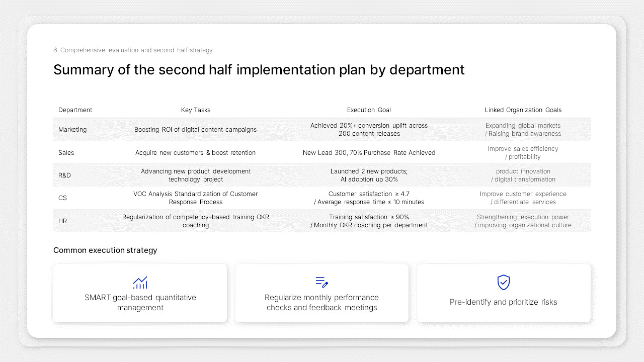Screen dimensions: 644x362
Task: Click the R&D row's AI adoption goal
Action: tap(369, 179)
